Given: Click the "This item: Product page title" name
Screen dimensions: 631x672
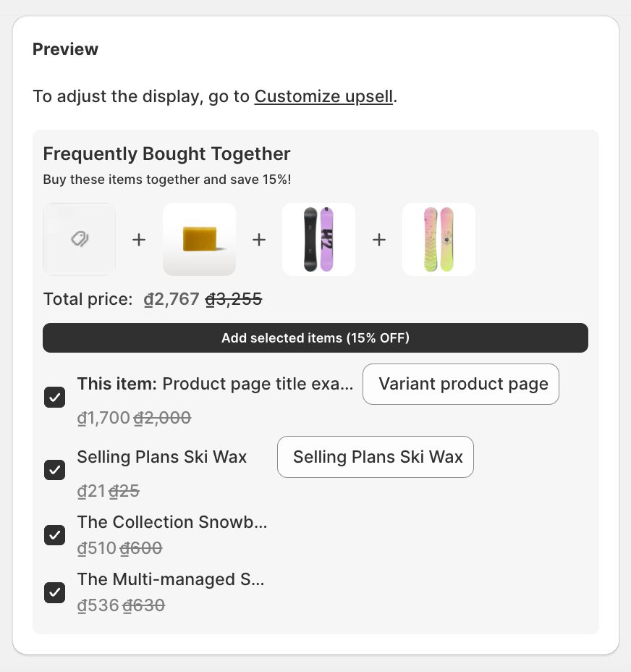Looking at the screenshot, I should click(x=215, y=384).
